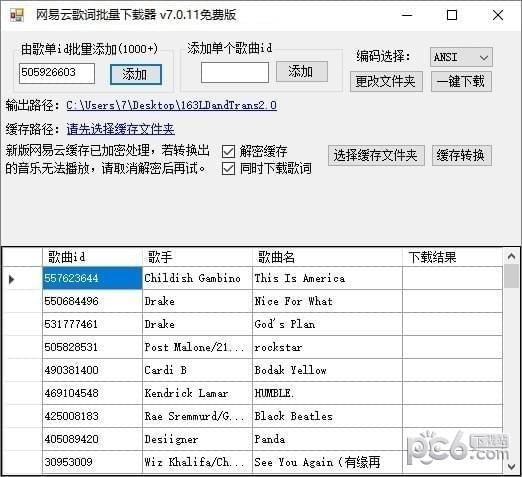Select cell Desiigner
Viewport: 522px width, 477px height.
click(197, 439)
